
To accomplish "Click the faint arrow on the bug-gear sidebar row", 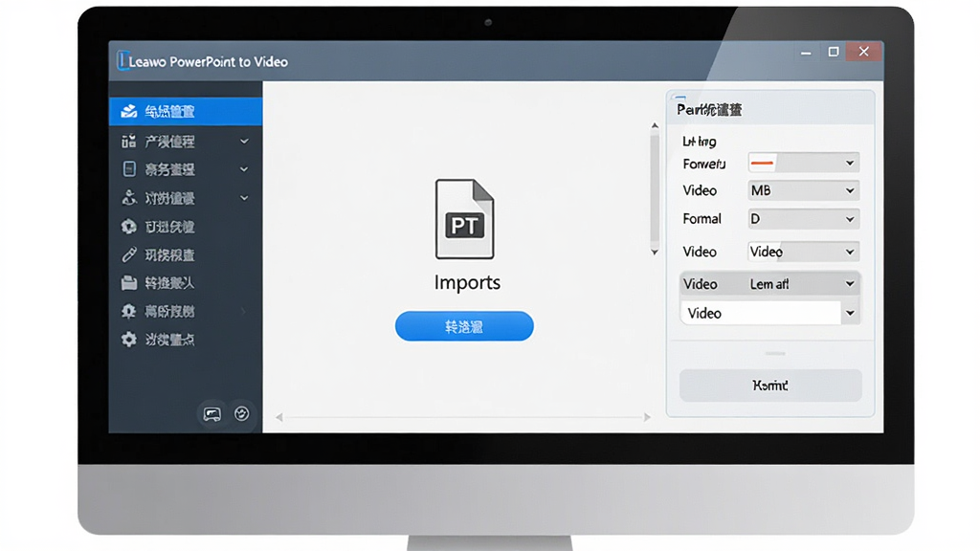I will point(244,311).
